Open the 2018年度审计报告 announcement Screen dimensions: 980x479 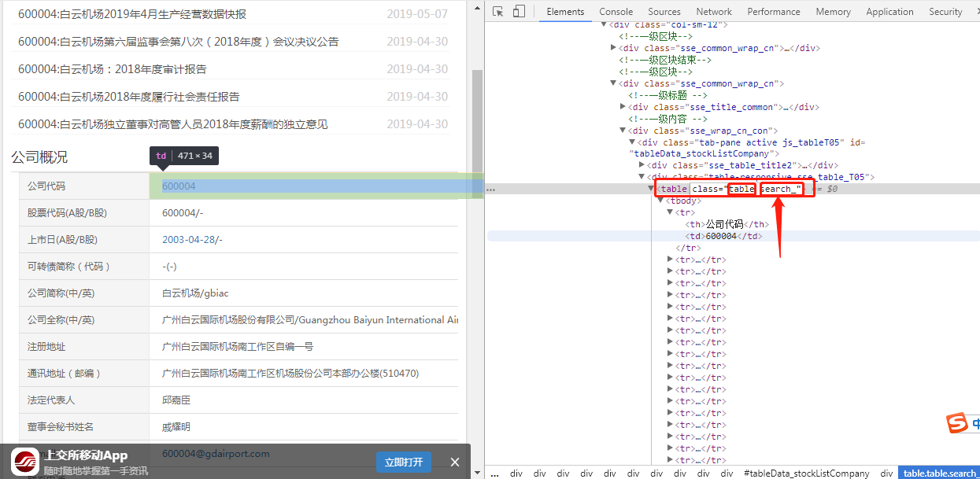coord(113,69)
